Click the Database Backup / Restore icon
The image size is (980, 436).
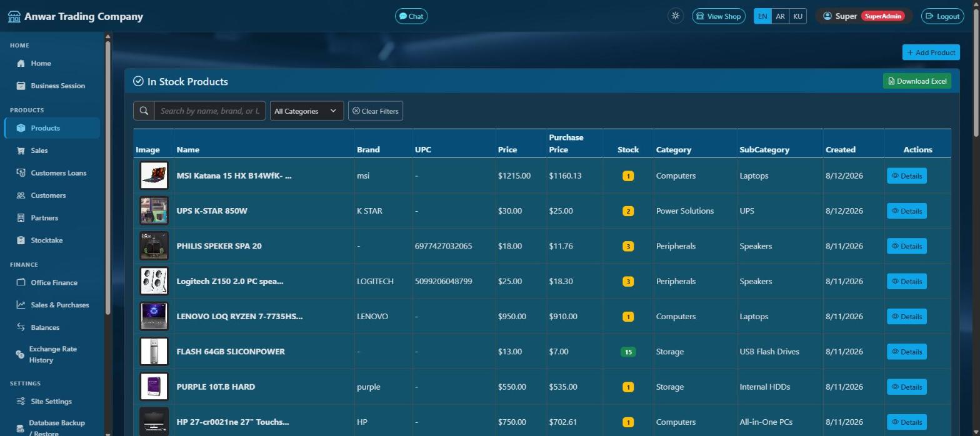19,429
